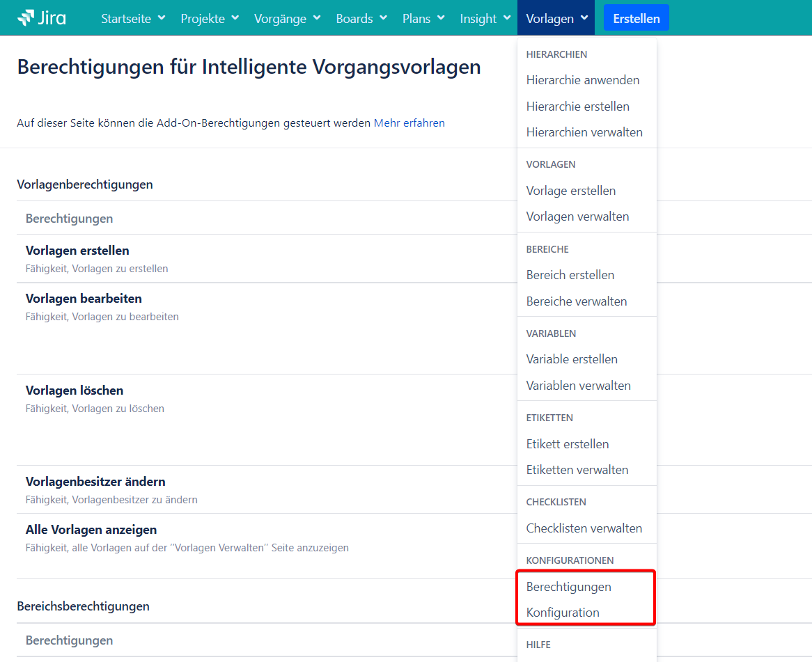
Task: Select Vorlage erstellen in menu
Action: pos(570,191)
